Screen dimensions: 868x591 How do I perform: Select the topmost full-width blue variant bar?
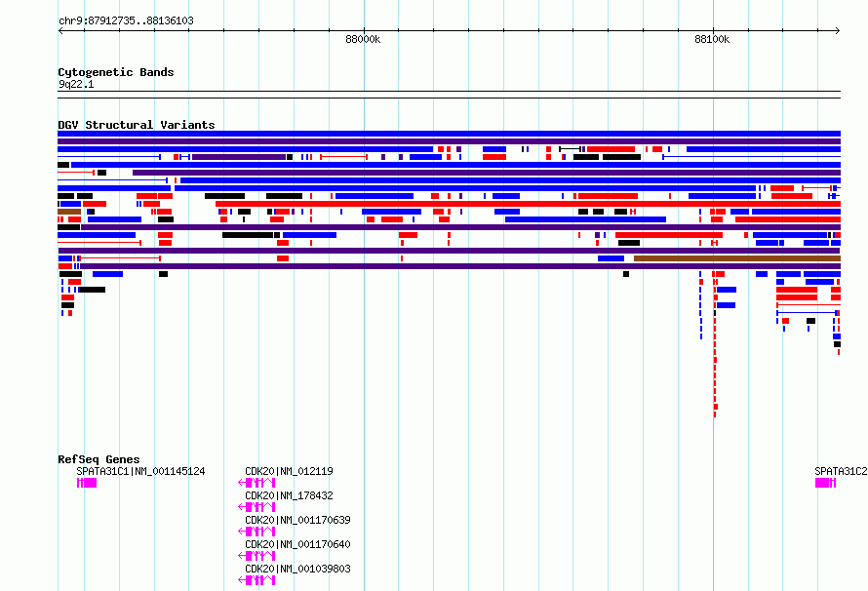(x=449, y=134)
